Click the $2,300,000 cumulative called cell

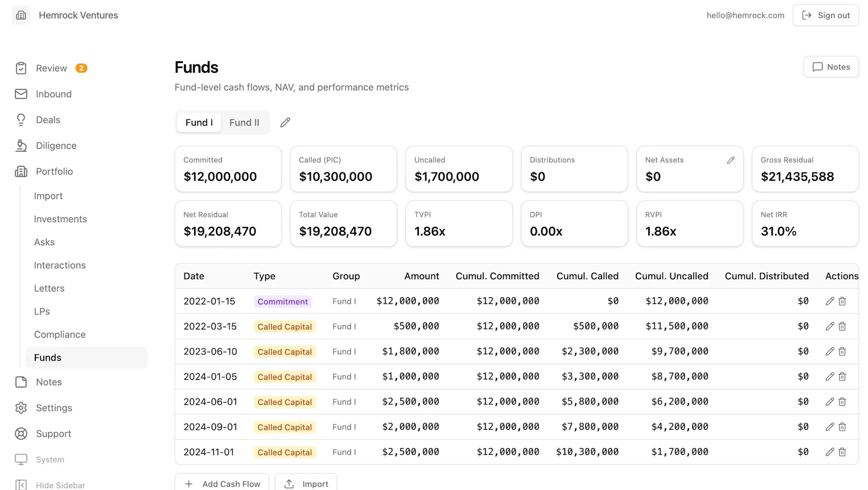(590, 352)
